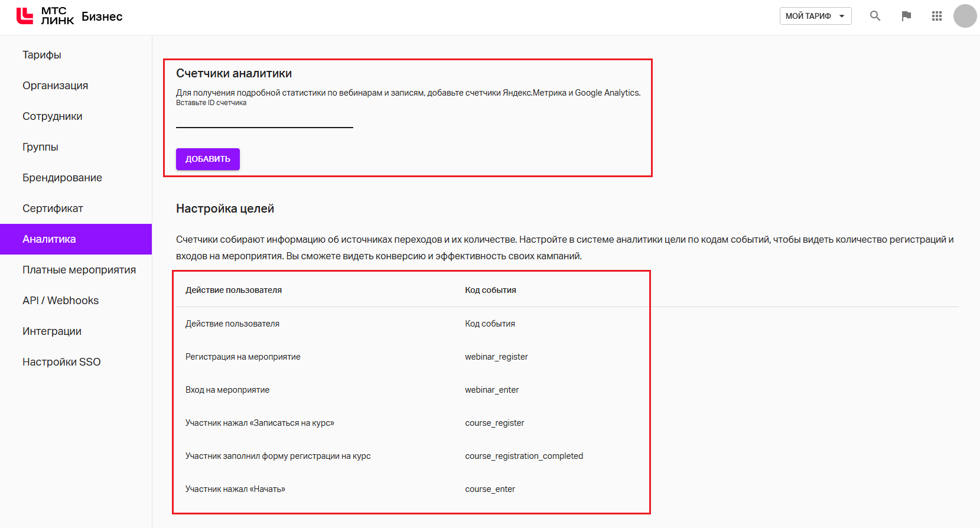The width and height of the screenshot is (980, 528).
Task: Click the webinar_register event code
Action: point(496,357)
